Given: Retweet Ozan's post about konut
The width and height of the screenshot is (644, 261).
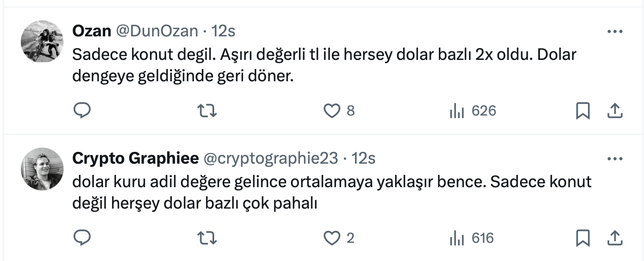Looking at the screenshot, I should [207, 111].
